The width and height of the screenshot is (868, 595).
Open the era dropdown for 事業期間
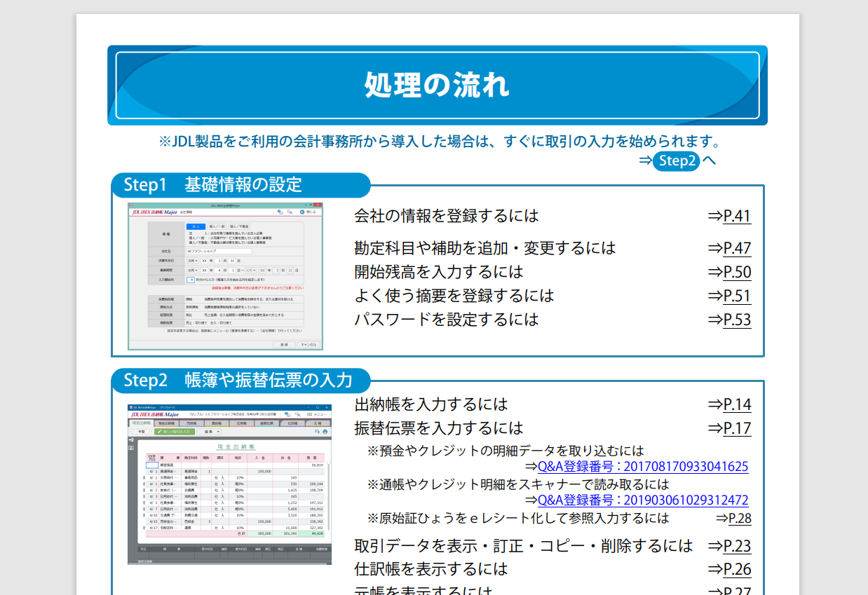(x=193, y=271)
